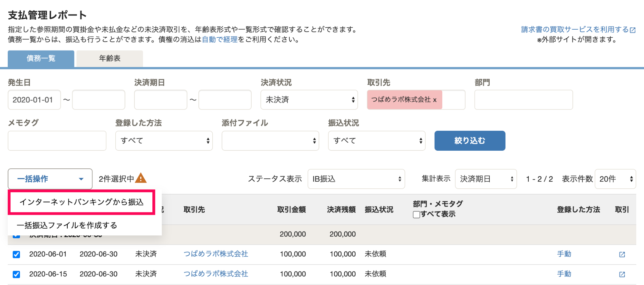Click the 2020-06-15 date cell
The image size is (644, 285).
tap(48, 274)
